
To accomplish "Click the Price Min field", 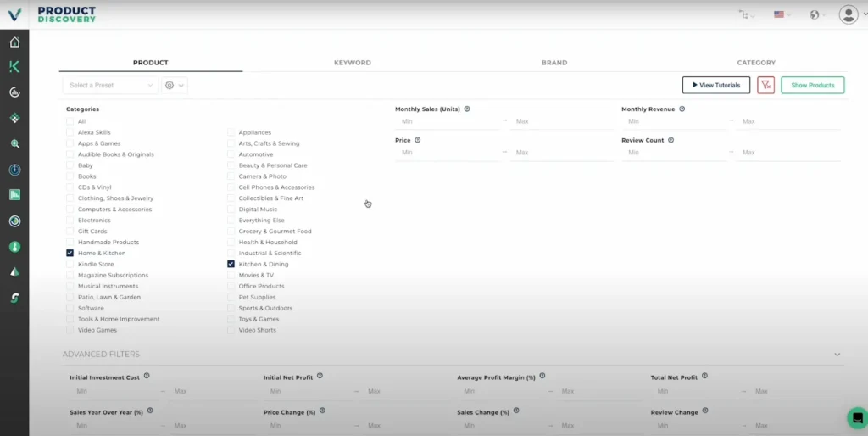I will [448, 153].
